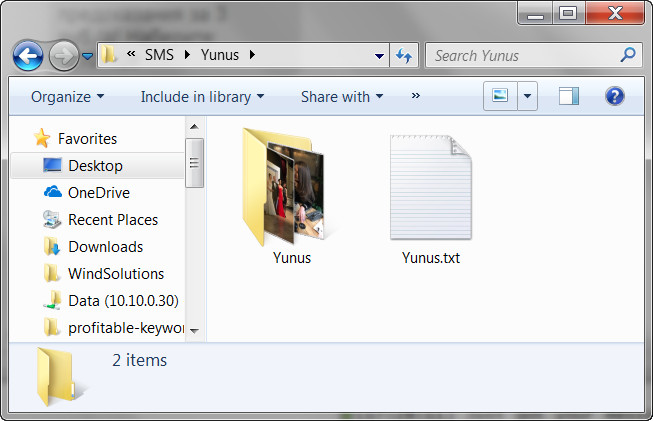This screenshot has height=421, width=653.
Task: Click the Yunus folder name label
Action: coord(292,258)
